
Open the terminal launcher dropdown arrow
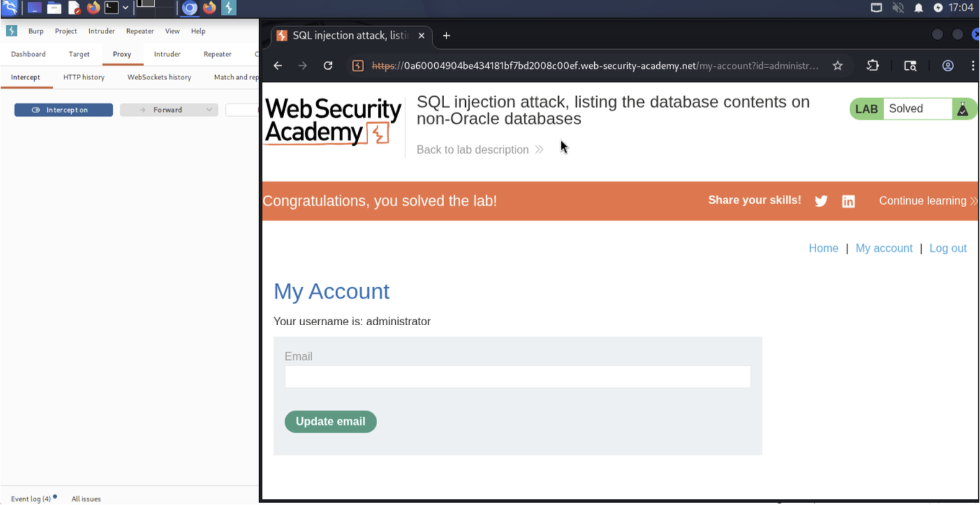coord(125,8)
